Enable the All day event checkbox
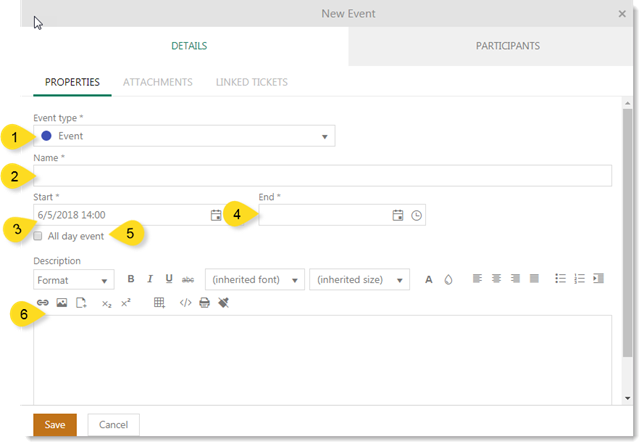Viewport: 644px width, 447px height. tap(38, 236)
